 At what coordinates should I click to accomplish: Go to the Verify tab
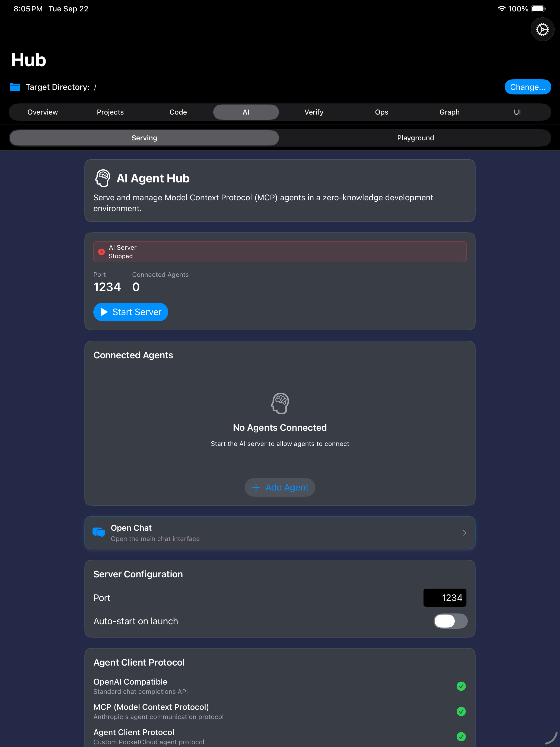click(314, 112)
